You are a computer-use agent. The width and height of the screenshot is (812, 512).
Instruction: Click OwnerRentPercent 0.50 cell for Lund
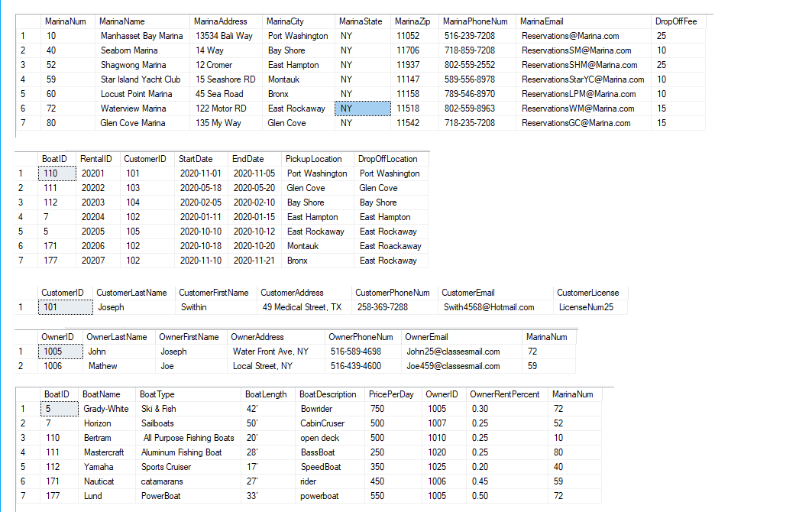(x=507, y=496)
